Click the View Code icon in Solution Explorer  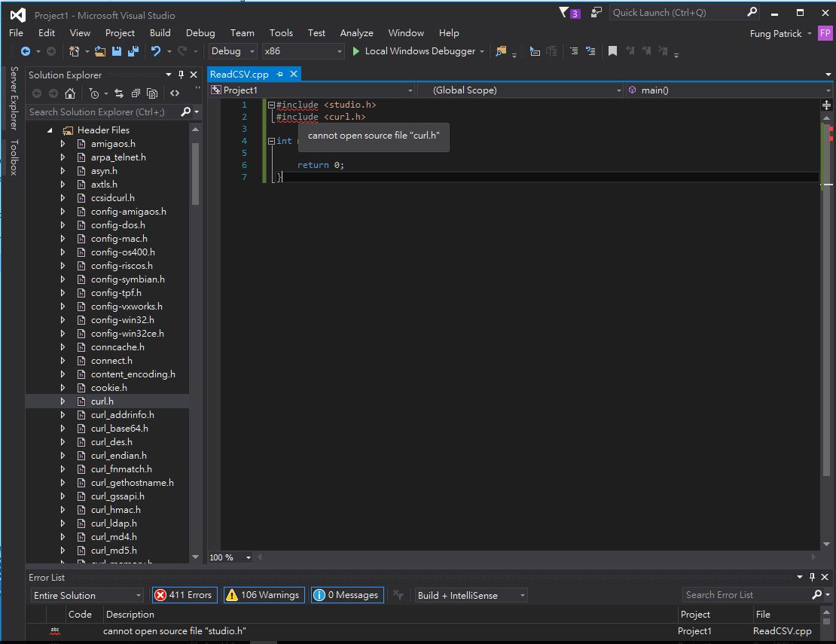(175, 94)
